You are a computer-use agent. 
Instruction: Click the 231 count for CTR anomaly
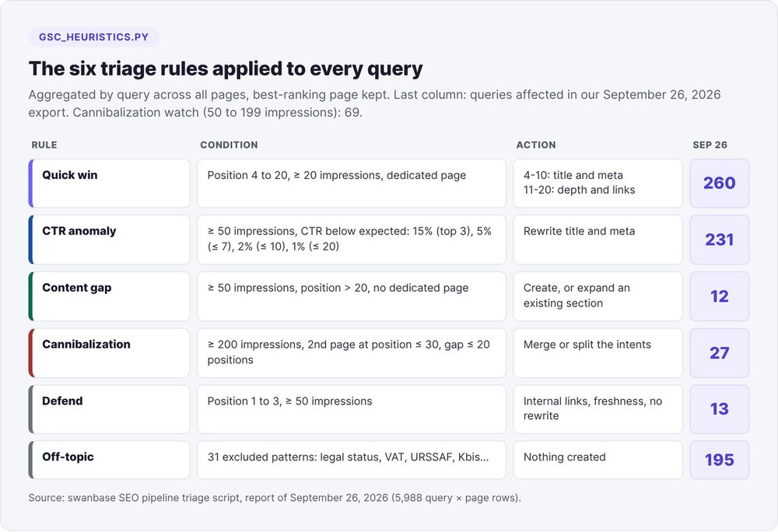coord(720,240)
